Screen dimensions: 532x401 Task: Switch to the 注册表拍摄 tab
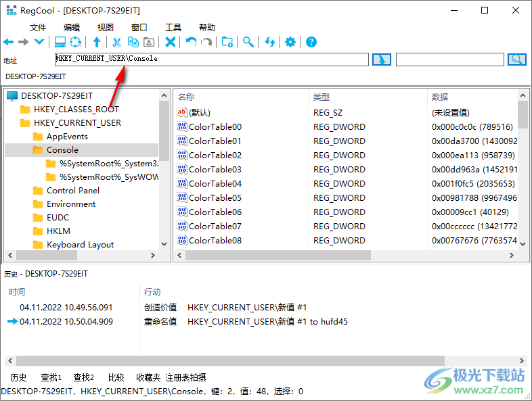[x=185, y=377]
